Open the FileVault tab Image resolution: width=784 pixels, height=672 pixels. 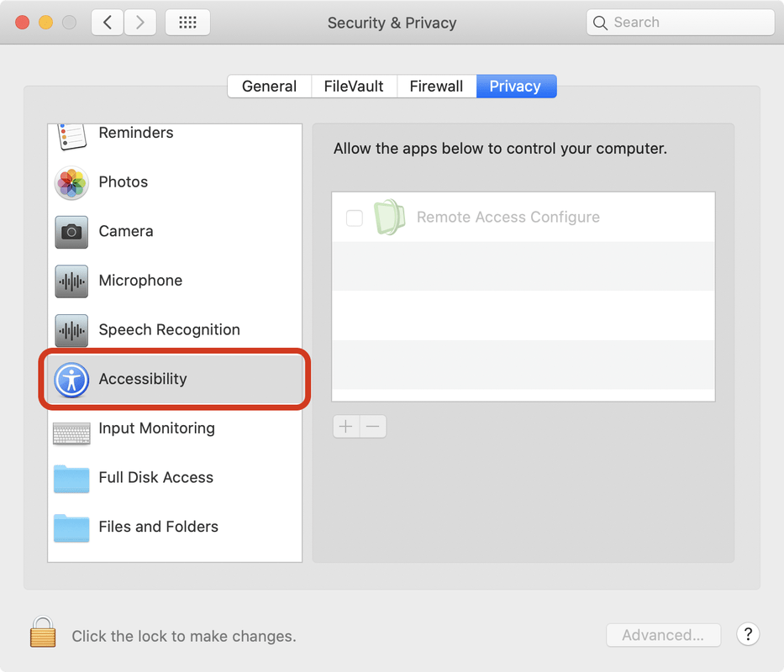pos(353,86)
